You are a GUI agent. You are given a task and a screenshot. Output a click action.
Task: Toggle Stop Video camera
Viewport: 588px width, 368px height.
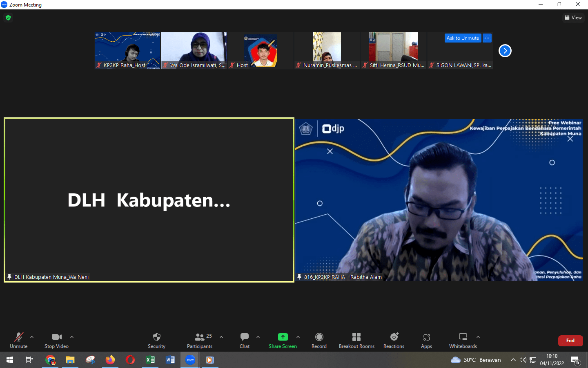coord(56,337)
